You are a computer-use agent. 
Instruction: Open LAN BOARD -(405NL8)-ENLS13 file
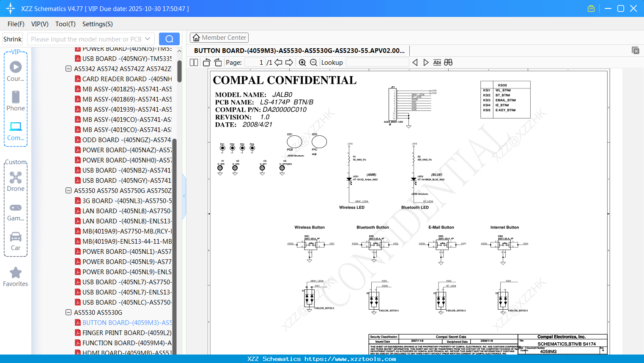(127, 221)
